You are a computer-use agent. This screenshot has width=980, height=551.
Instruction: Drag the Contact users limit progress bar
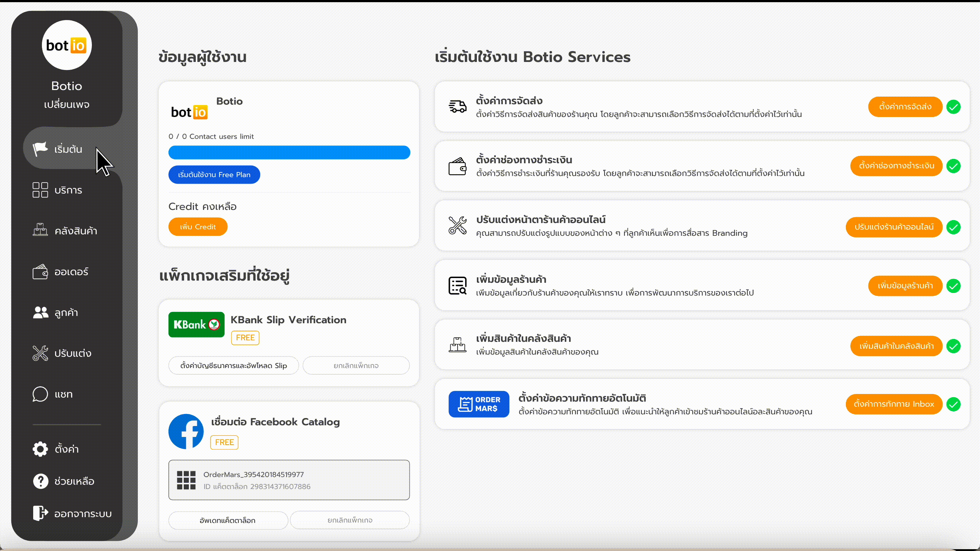[x=289, y=152]
